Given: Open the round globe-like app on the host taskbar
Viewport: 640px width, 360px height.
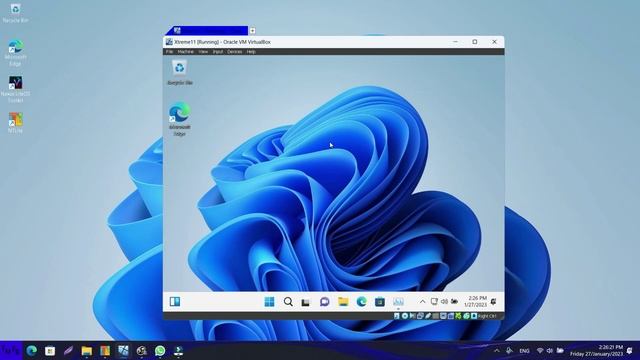Looking at the screenshot, I should [x=142, y=351].
